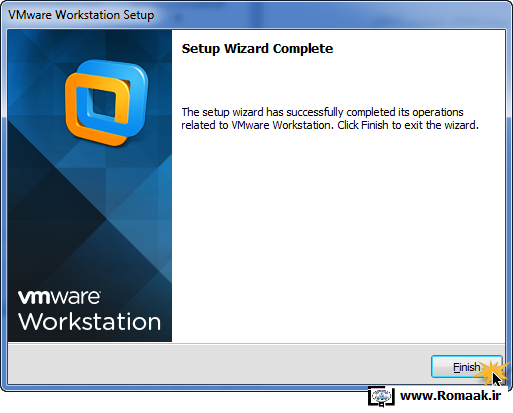Click the VMware Workstation overlapping squares logo
513x413 pixels.
(107, 103)
